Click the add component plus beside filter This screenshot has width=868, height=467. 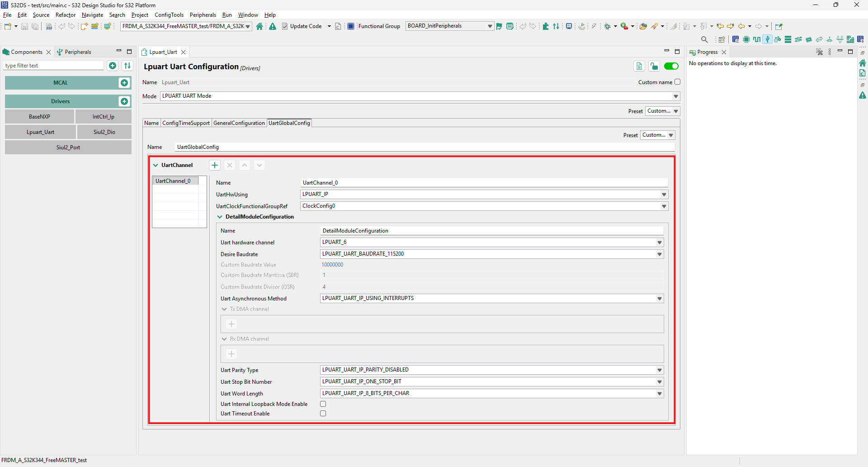click(x=113, y=66)
